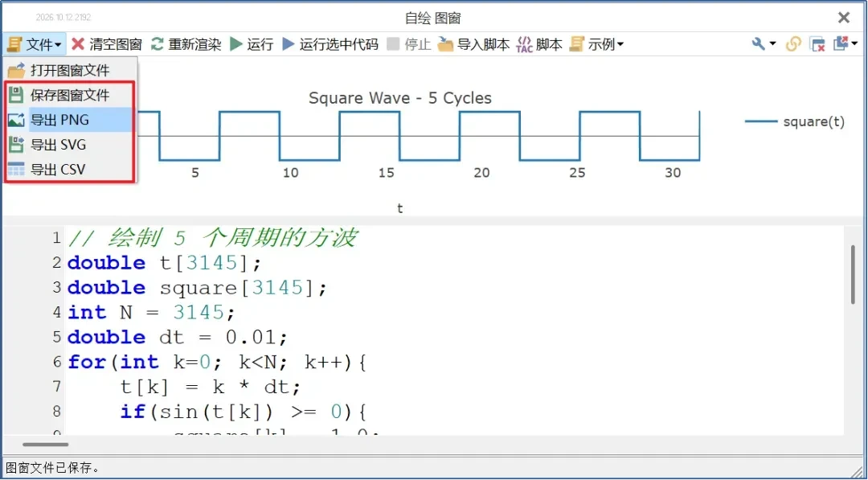Click code line double dt = 0.01;

click(177, 338)
